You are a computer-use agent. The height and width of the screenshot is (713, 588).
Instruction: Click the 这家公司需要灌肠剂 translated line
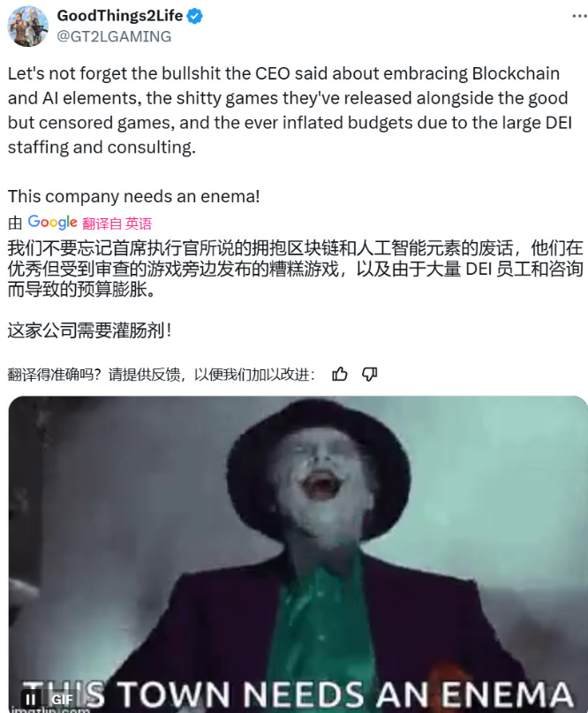click(90, 330)
